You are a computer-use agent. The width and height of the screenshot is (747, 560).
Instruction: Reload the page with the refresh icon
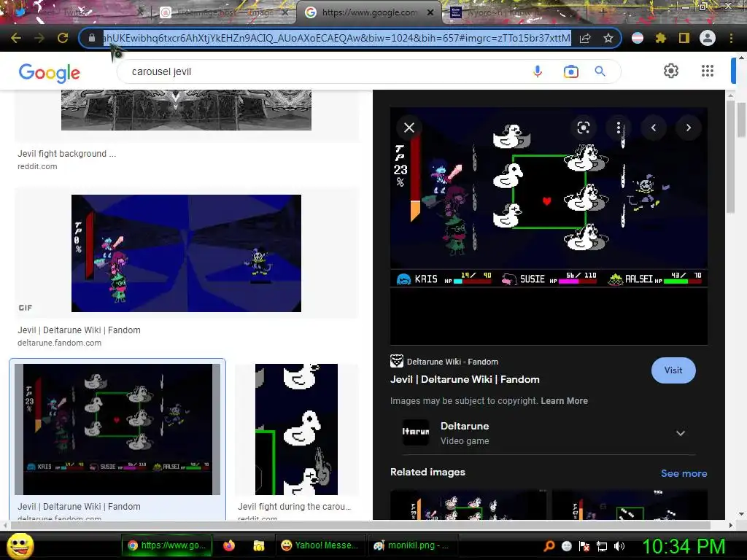[x=63, y=38]
